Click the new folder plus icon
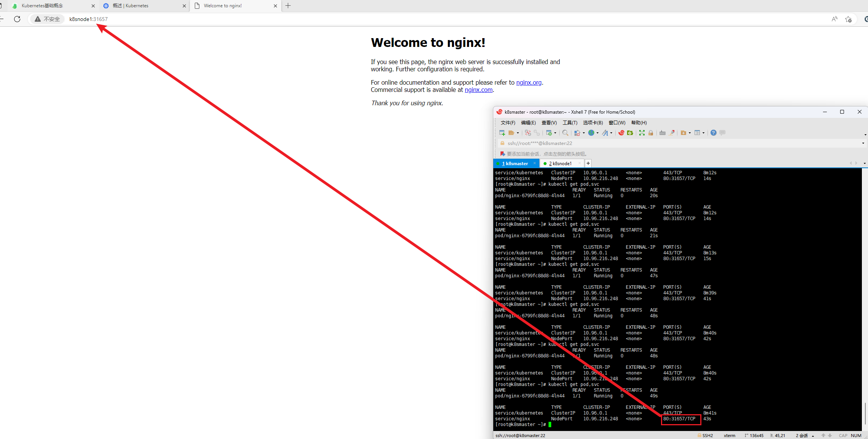Image resolution: width=868 pixels, height=439 pixels. click(x=683, y=133)
